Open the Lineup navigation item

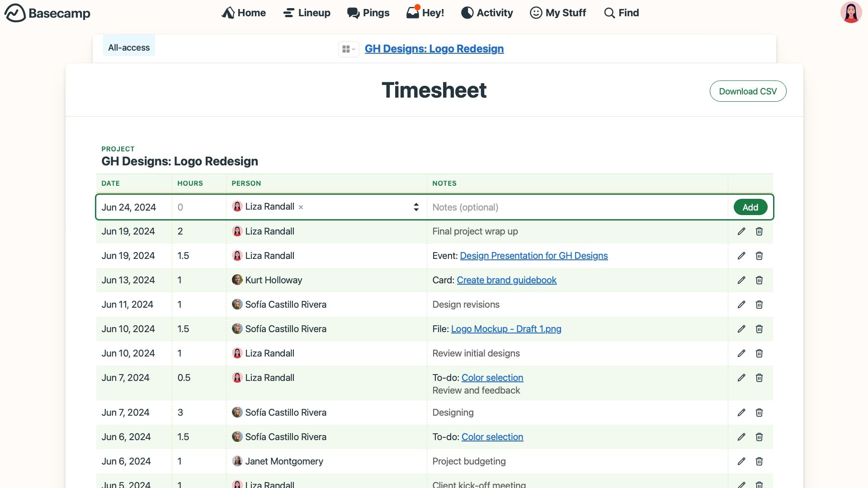(307, 13)
